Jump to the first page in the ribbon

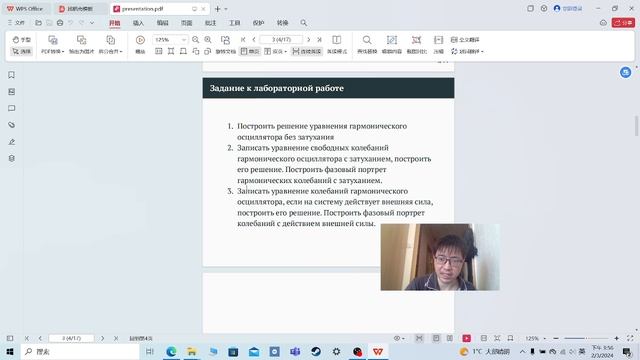pos(243,40)
